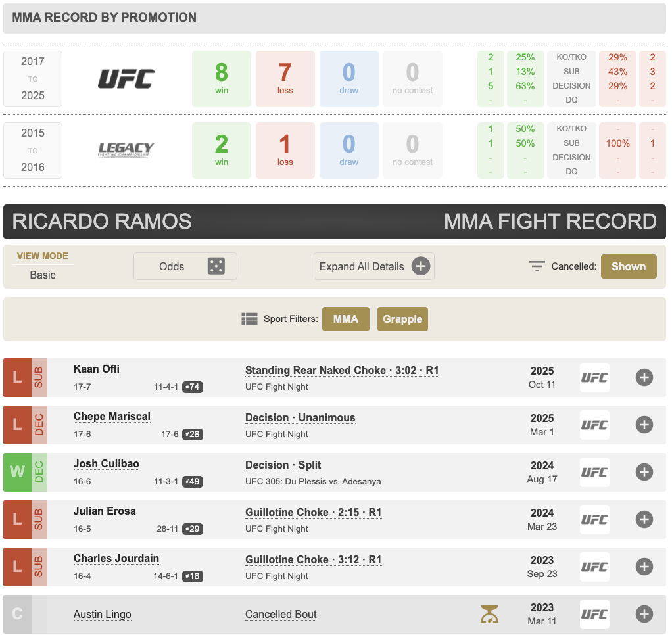Screen dimensions: 672x635
Task: Open the Chepe Mariscal fighter page
Action: (x=112, y=417)
